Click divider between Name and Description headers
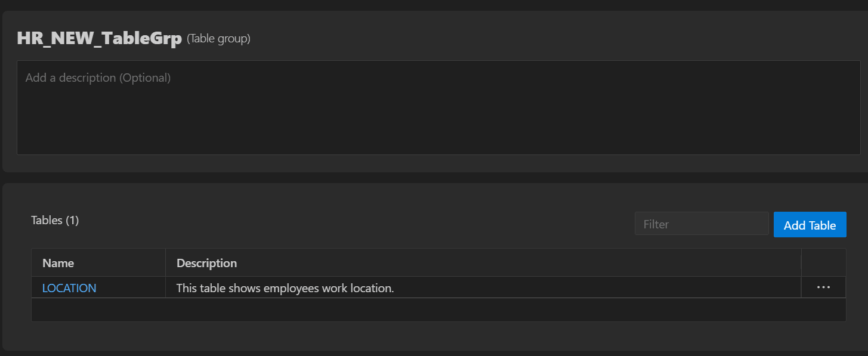This screenshot has height=356, width=868. (165, 263)
